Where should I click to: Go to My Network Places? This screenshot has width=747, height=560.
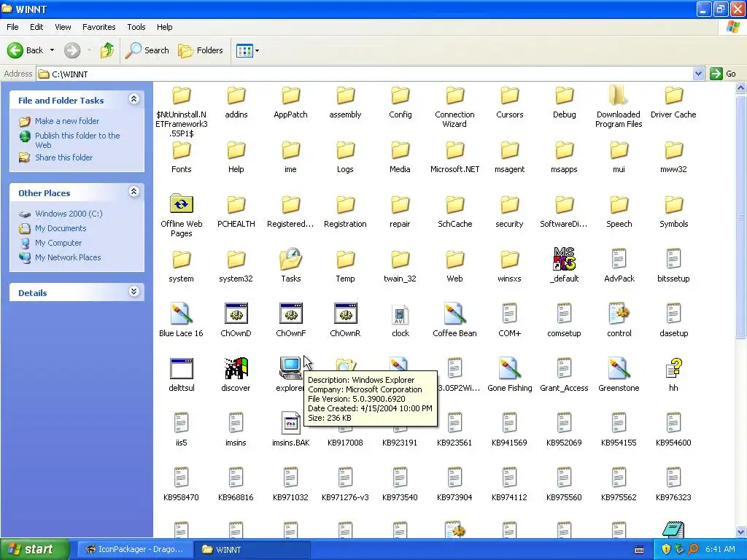point(68,257)
